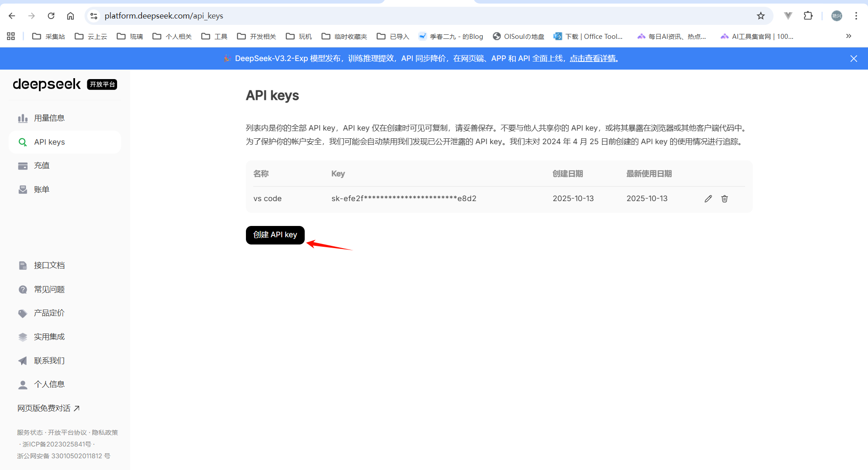Go to the 充值 sidebar page
868x470 pixels.
42,165
